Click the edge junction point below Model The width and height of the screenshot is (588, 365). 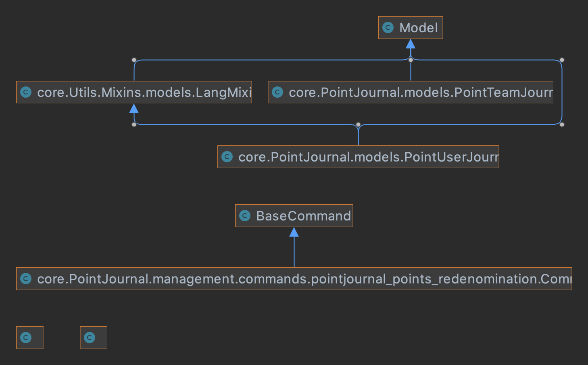tap(411, 60)
